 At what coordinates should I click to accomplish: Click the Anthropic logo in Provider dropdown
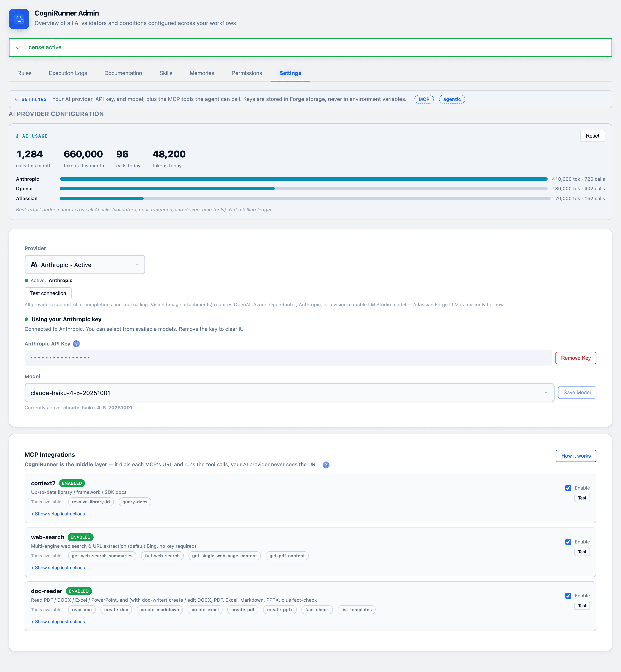pos(34,265)
